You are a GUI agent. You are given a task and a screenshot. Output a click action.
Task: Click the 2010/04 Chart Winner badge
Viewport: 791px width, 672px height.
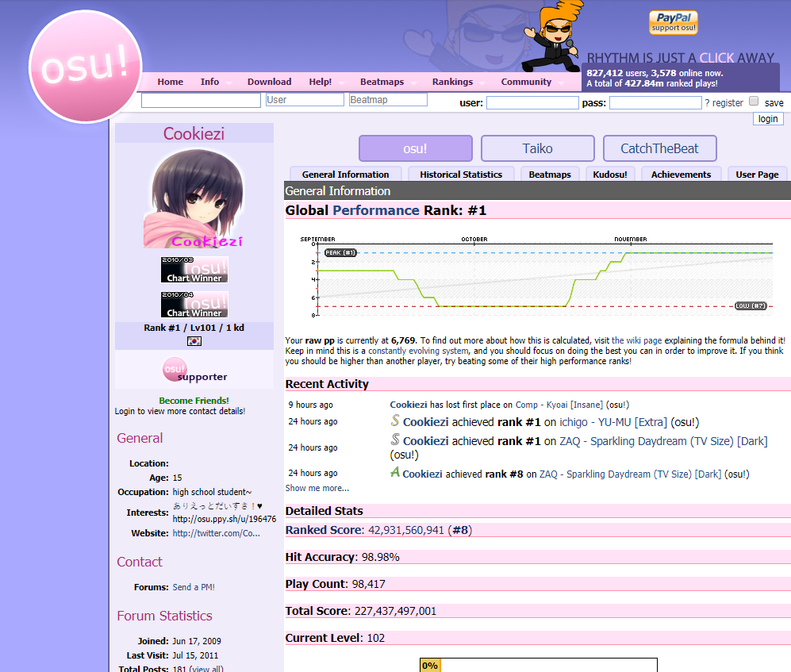(194, 304)
